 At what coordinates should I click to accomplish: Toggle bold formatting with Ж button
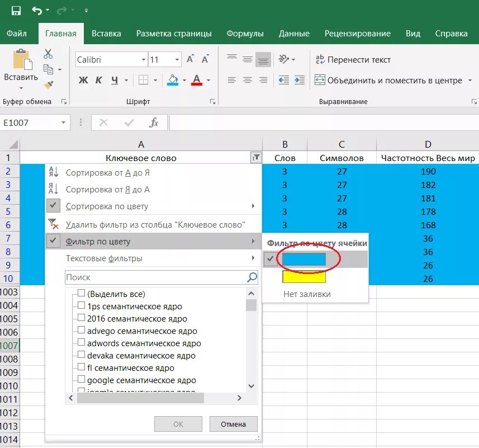tap(83, 80)
